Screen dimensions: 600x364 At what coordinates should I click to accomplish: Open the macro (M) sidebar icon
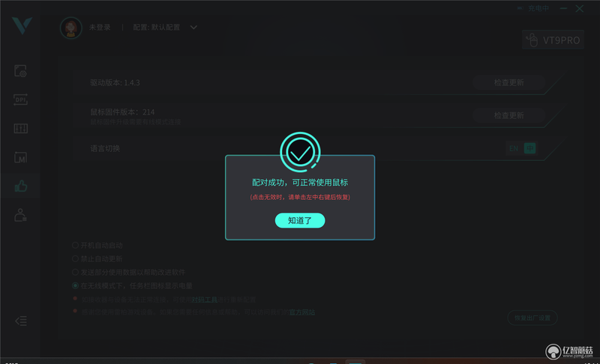coord(20,157)
